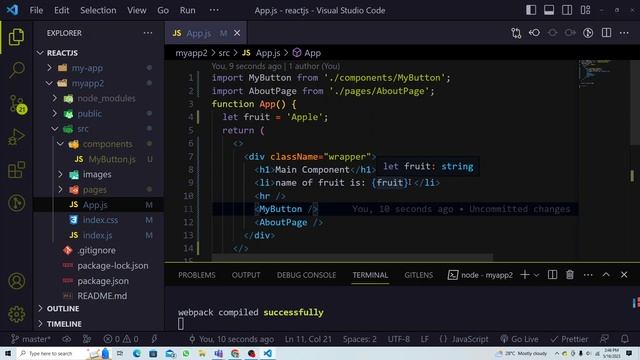Viewport: 640px width, 360px height.
Task: Open changes with previous revision
Action: 534,33
